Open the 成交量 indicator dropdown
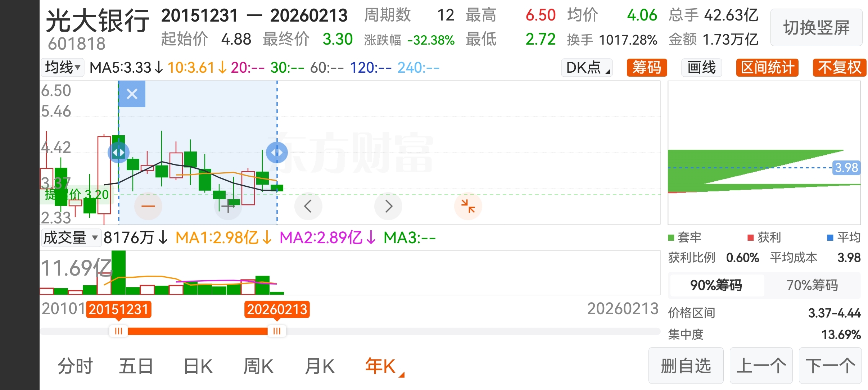 [71, 238]
